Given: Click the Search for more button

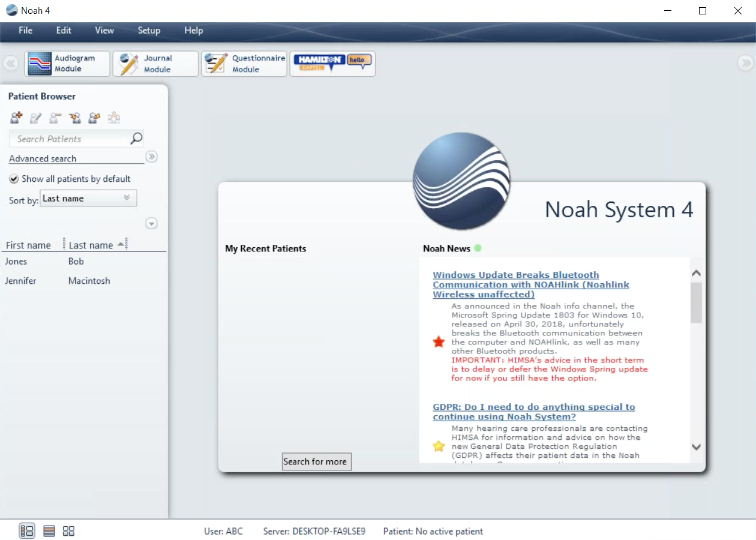Looking at the screenshot, I should (316, 461).
